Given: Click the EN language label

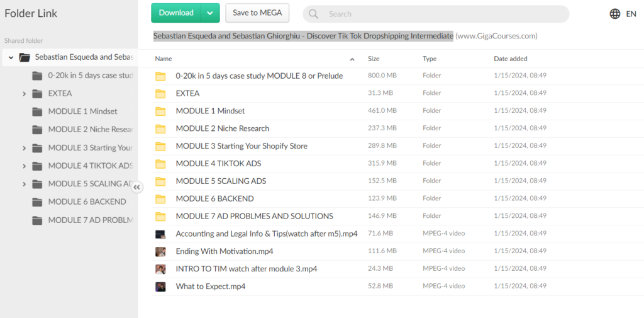Looking at the screenshot, I should [631, 14].
